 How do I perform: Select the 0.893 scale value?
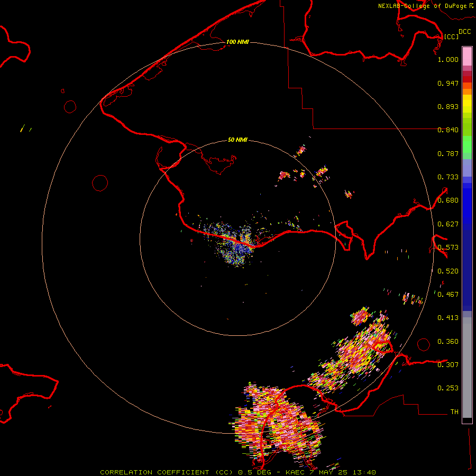pyautogui.click(x=448, y=106)
